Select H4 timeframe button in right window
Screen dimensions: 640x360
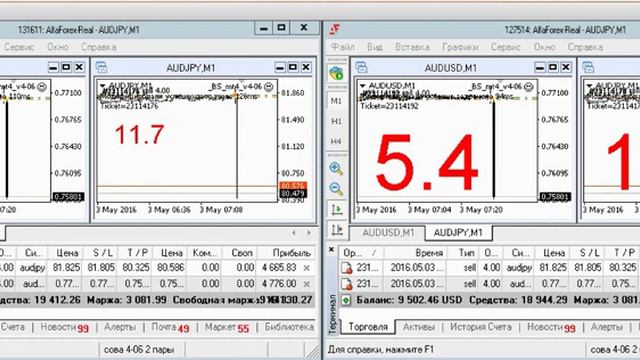click(336, 142)
